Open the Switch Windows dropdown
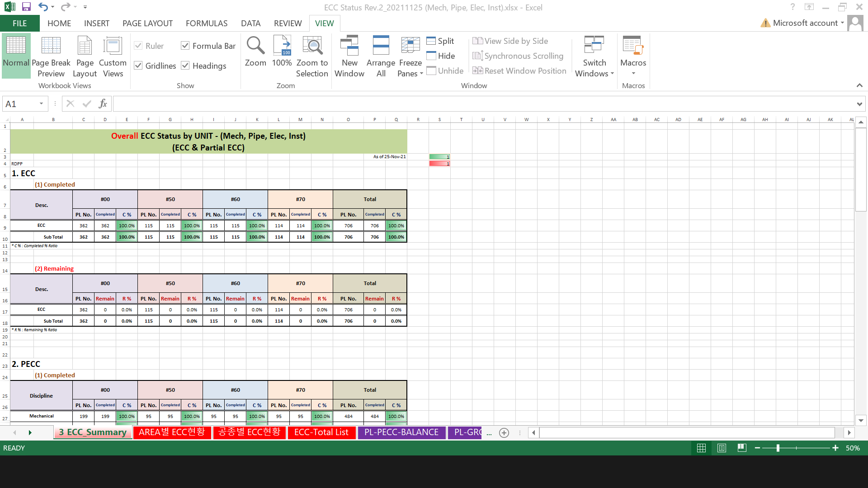The width and height of the screenshot is (868, 488). [x=594, y=68]
